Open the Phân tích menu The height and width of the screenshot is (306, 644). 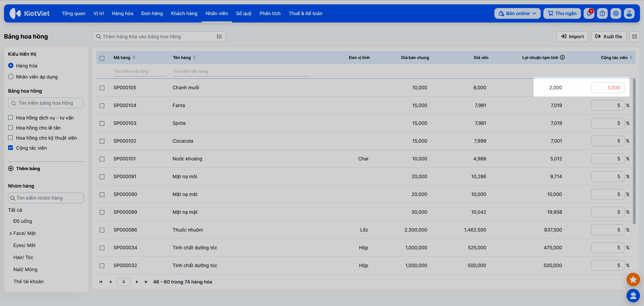click(x=270, y=13)
